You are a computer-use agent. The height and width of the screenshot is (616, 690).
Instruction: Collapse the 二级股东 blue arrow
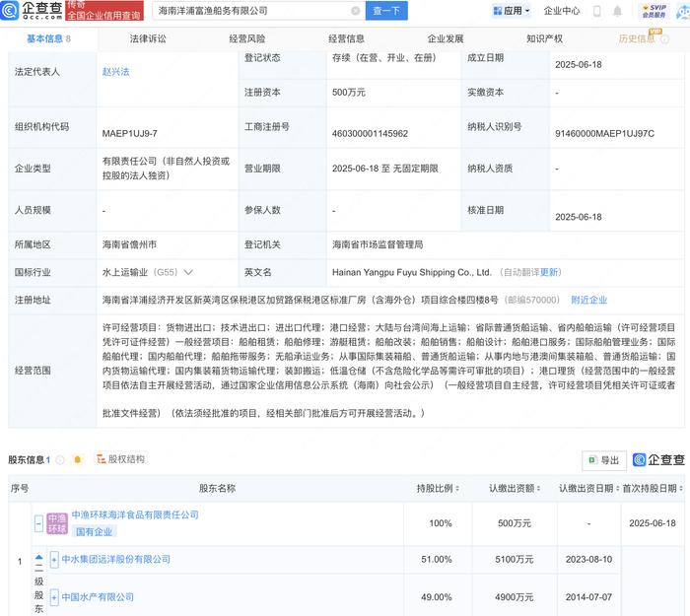coord(39,558)
